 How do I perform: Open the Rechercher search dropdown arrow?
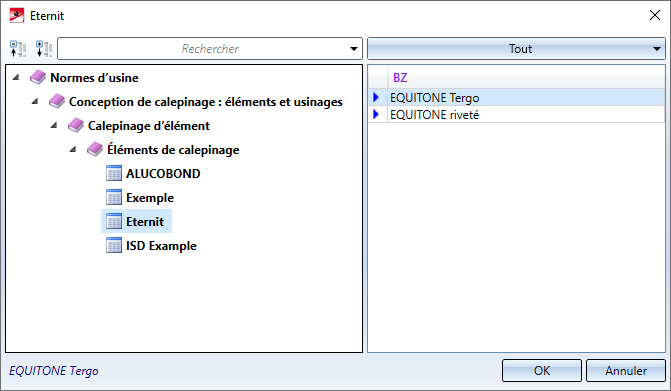click(x=354, y=49)
